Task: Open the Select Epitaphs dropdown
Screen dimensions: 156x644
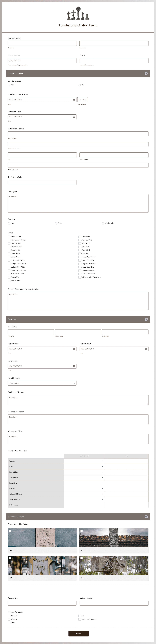Action: pos(42,383)
